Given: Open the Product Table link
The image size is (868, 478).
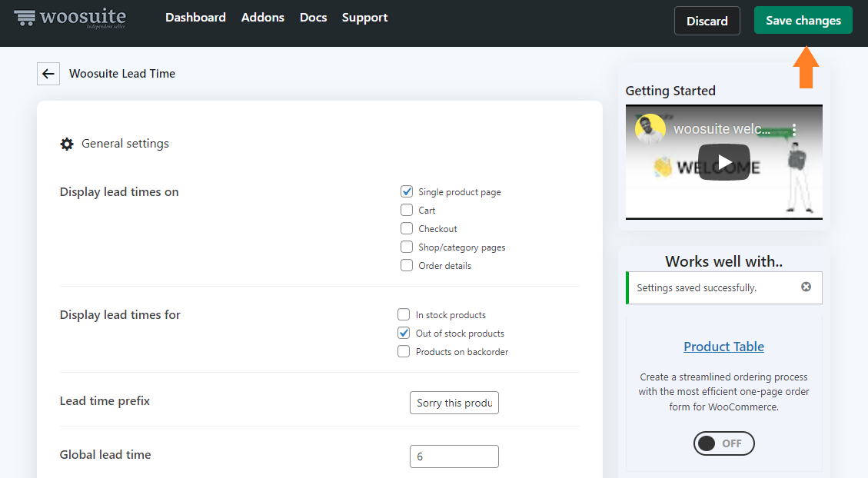Looking at the screenshot, I should (x=723, y=347).
